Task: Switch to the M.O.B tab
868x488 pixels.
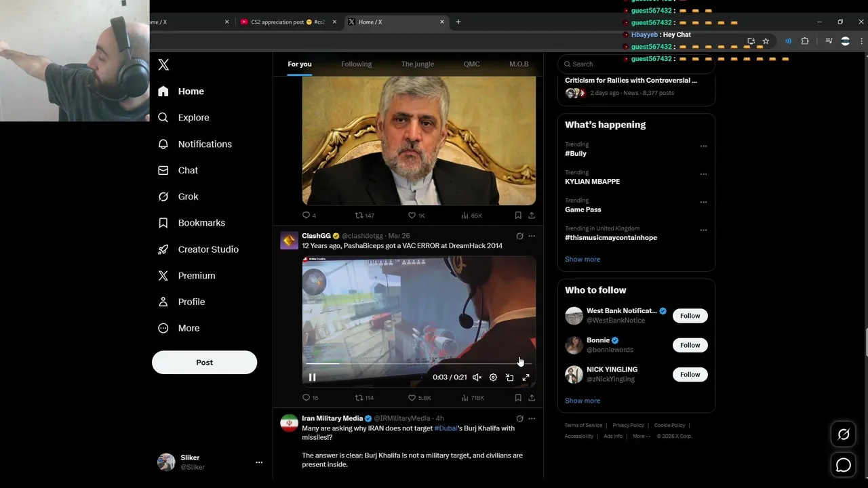Action: tap(519, 64)
